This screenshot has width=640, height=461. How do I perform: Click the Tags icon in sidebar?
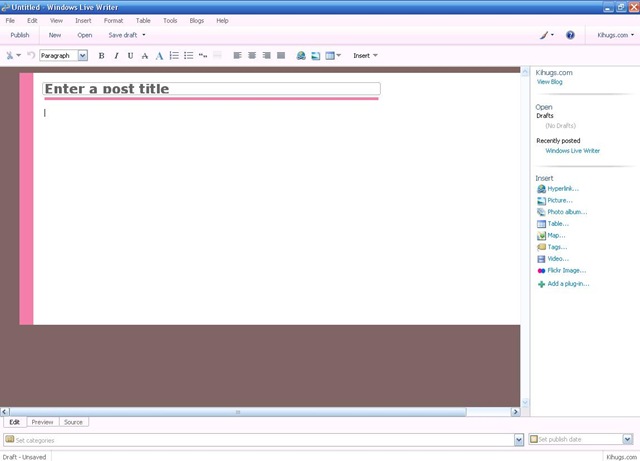[541, 247]
